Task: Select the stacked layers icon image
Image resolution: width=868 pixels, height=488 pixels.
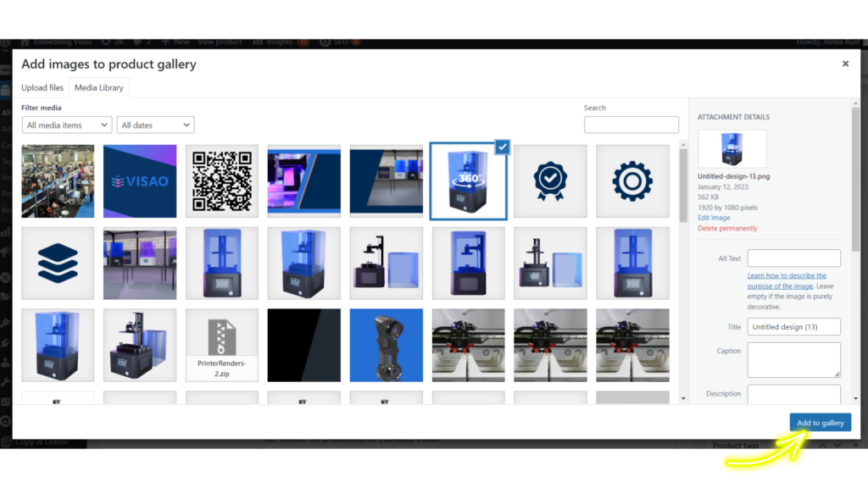Action: pyautogui.click(x=58, y=263)
